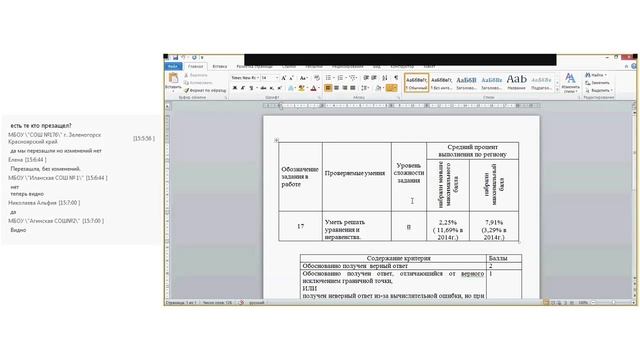Screen dimensions: 640x360
Task: Save the document via Quick Access toolbar
Action: [x=175, y=58]
